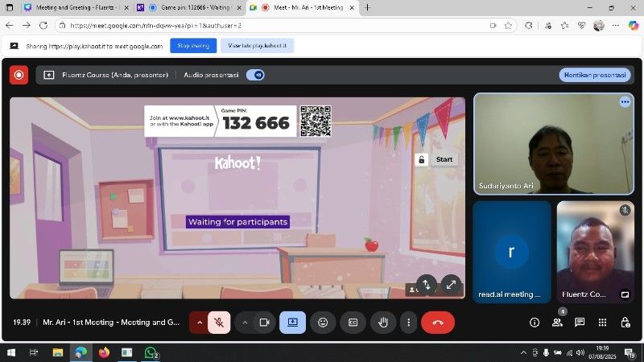Click the Fluentz Co participant video tile
Viewport: 644px width, 362px height.
[x=595, y=252]
